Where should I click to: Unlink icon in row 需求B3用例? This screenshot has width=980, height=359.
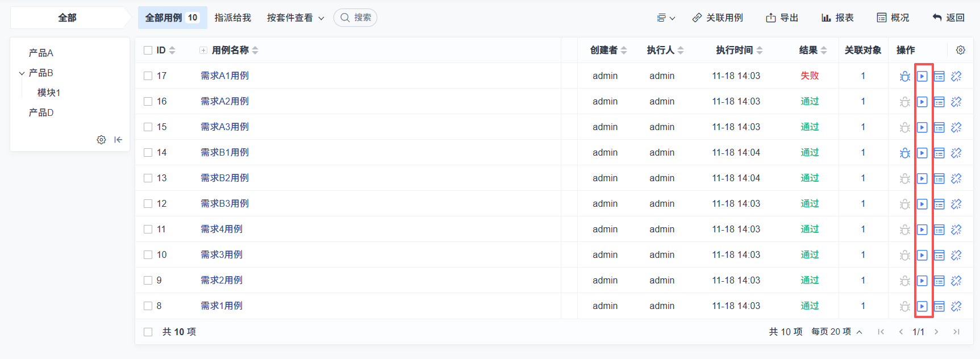[x=956, y=204]
